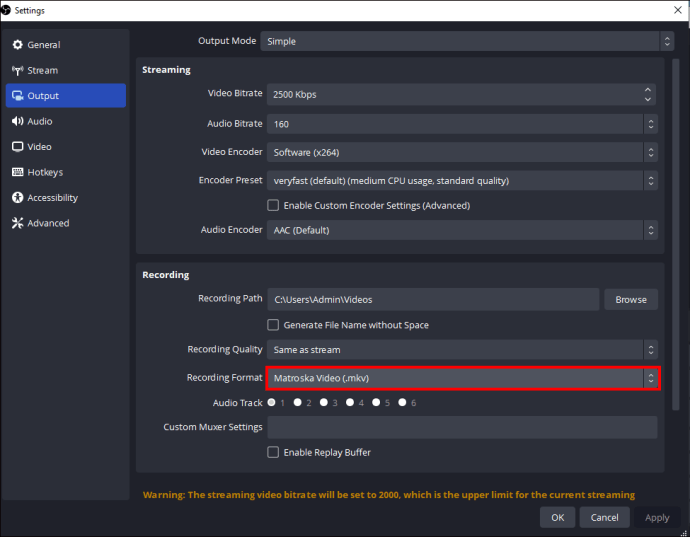Open the Recording Format dropdown
Screen dimensions: 690x537
coord(462,378)
